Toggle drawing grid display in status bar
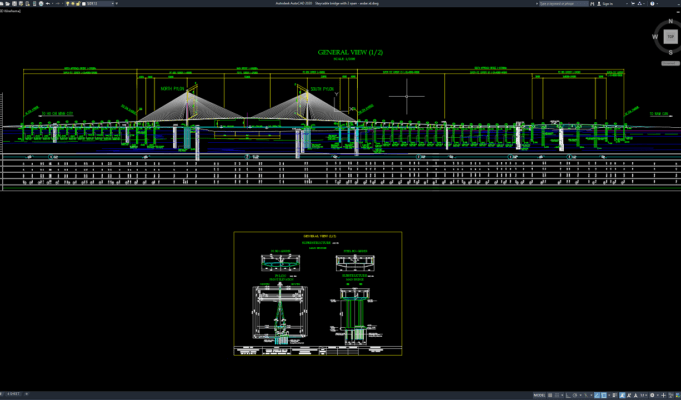This screenshot has height=400, width=681. point(550,395)
